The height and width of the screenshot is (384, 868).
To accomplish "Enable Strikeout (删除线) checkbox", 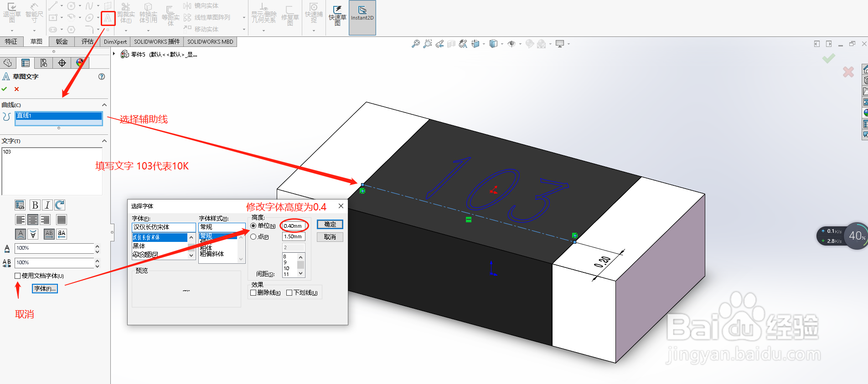I will point(253,292).
